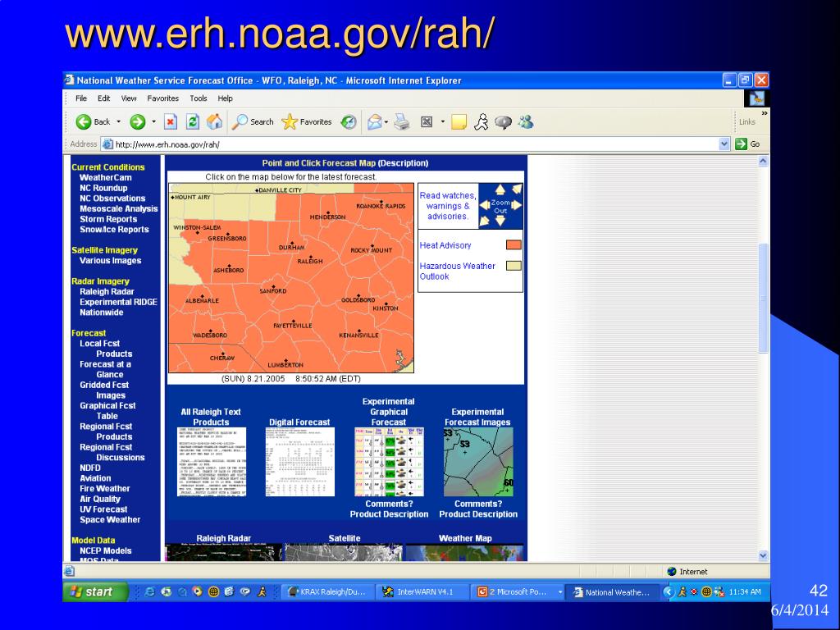Click the tan Hazardous Weather Outlook swatch
Viewport: 840px width, 630px height.
[514, 266]
